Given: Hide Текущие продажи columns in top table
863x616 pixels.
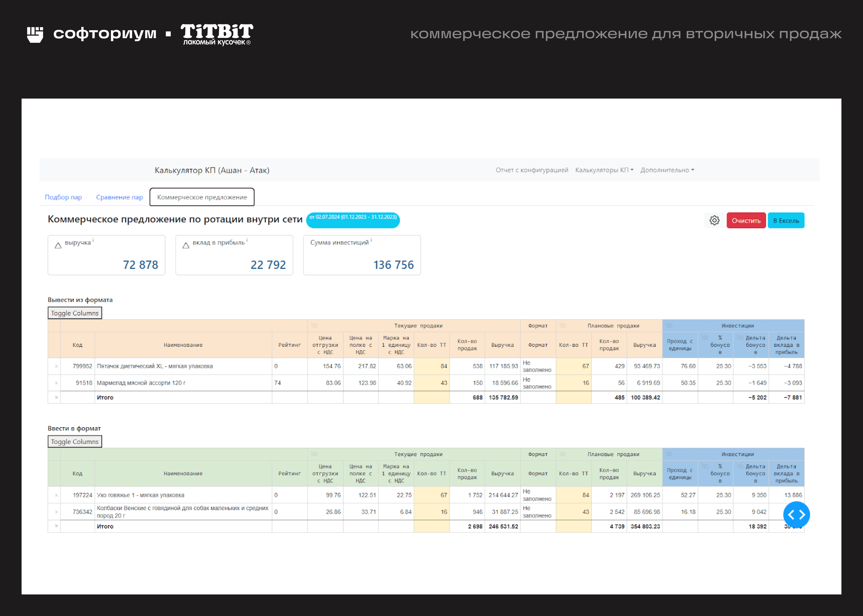Looking at the screenshot, I should point(314,326).
